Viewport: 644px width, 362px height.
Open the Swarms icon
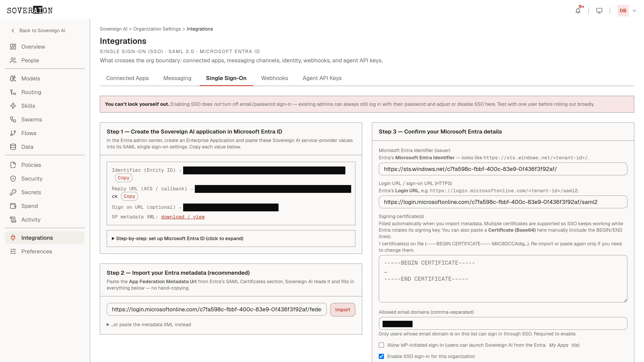[x=13, y=119]
